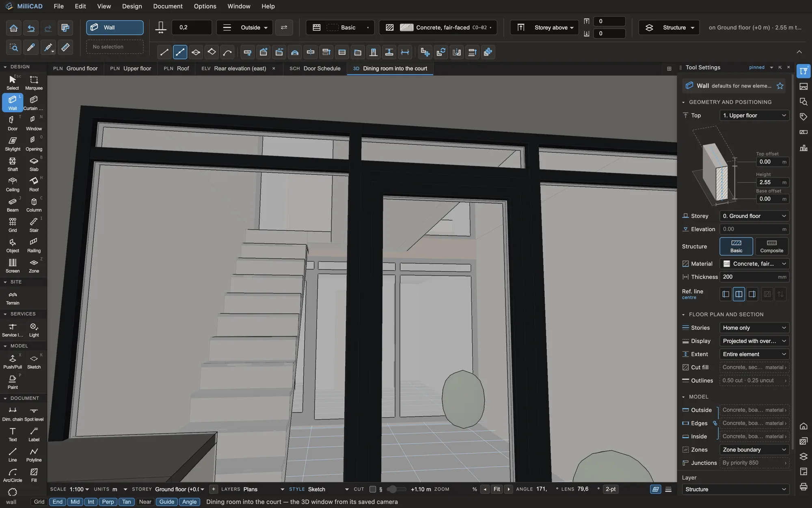Open the Storey above dropdown
Screen dimensions: 812x508
pos(544,27)
